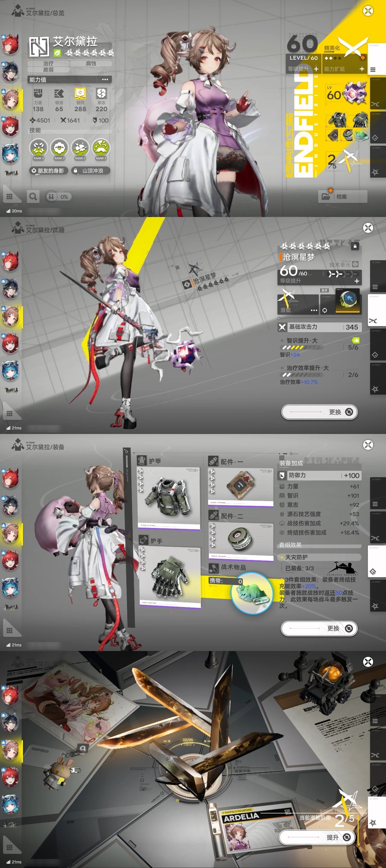Expand 等级提升 plus on the weapon panel
The height and width of the screenshot is (868, 386).
356,281
